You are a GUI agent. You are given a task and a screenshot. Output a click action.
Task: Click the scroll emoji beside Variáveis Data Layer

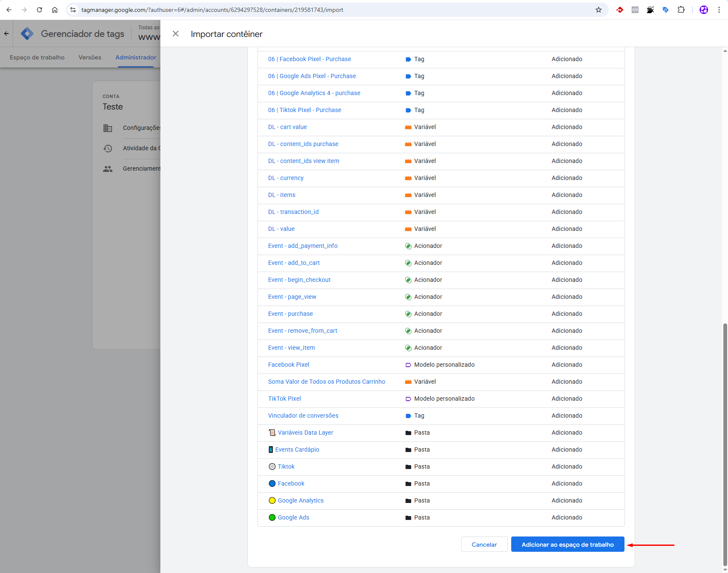pos(272,433)
